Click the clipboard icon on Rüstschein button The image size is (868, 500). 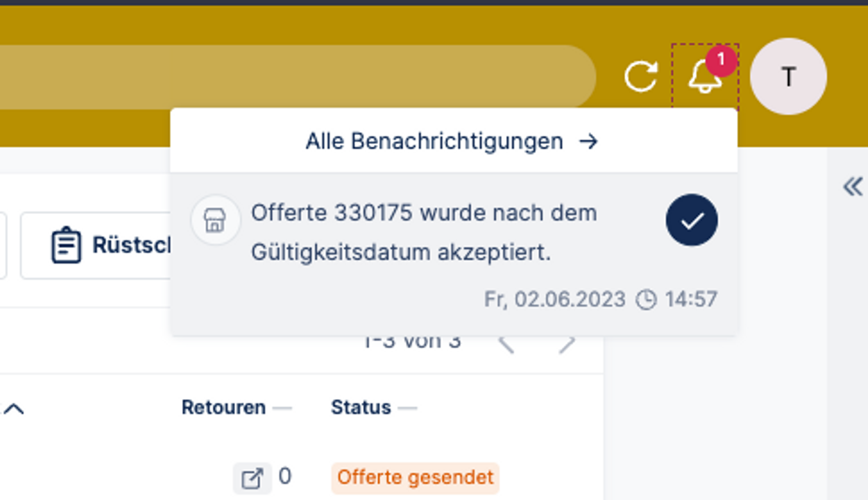coord(66,245)
